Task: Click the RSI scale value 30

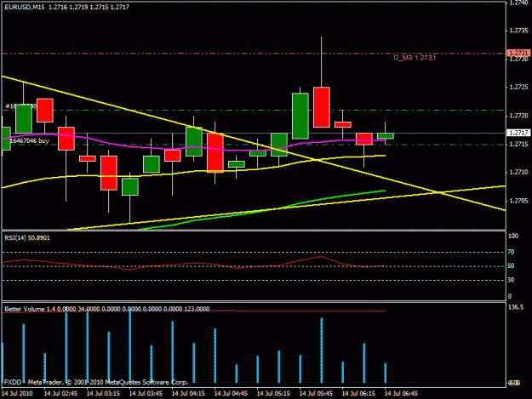Action: 511,280
